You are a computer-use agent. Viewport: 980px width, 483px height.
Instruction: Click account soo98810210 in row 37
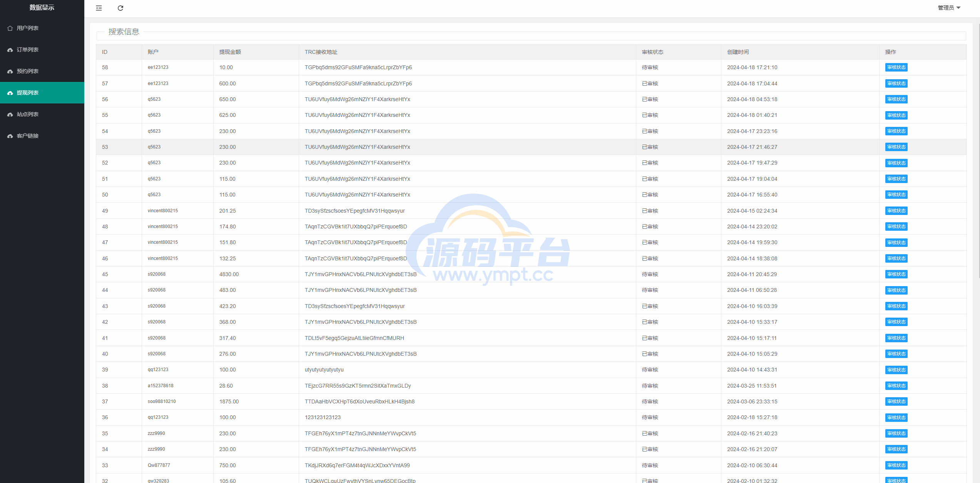162,401
